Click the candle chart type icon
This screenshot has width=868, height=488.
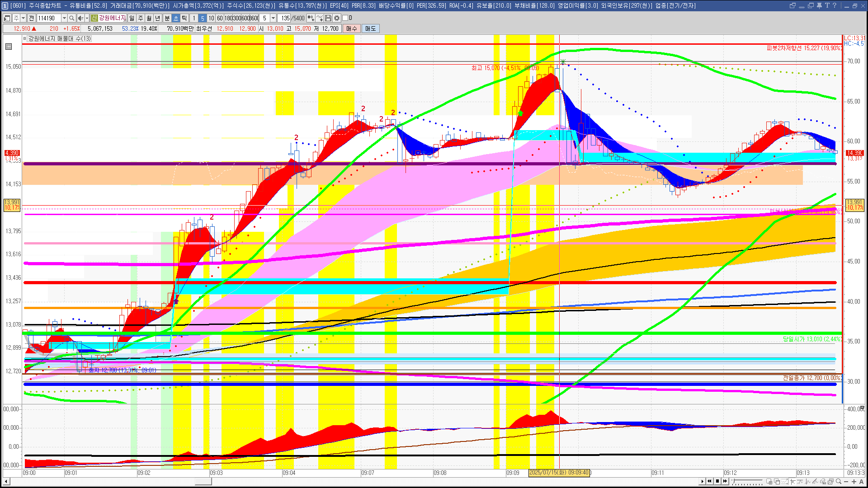tap(311, 18)
